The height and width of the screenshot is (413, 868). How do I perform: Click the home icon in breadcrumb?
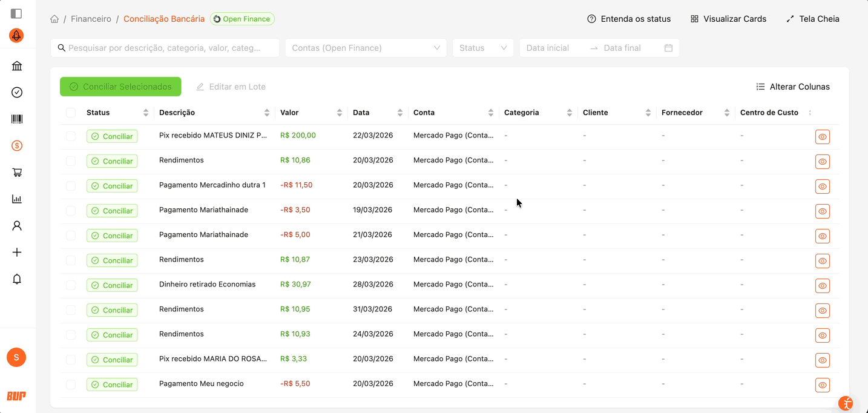pyautogui.click(x=54, y=19)
